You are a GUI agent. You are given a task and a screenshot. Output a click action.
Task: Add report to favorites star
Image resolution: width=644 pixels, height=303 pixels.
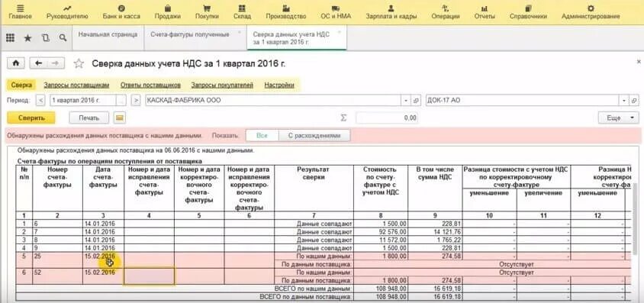[x=79, y=63]
